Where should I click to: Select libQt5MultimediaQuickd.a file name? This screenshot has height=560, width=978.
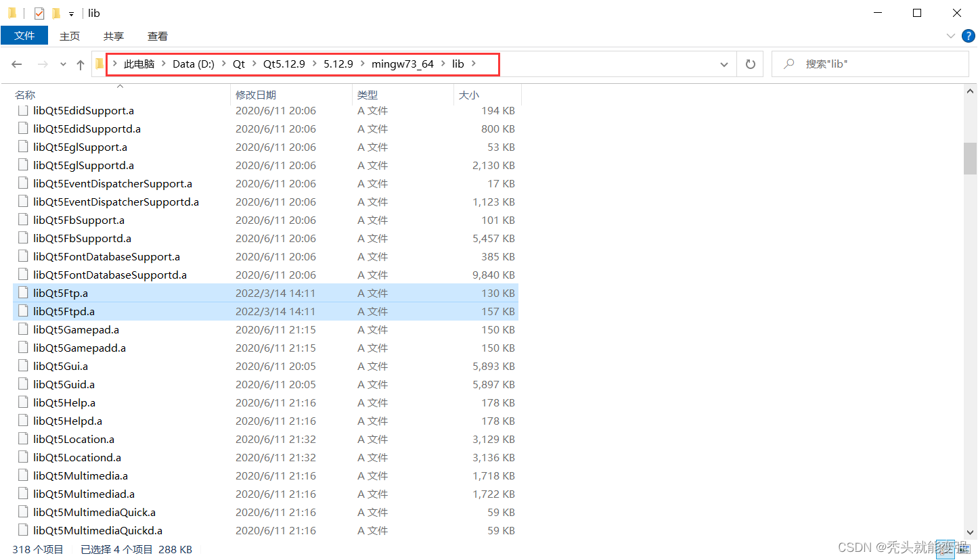click(x=97, y=530)
